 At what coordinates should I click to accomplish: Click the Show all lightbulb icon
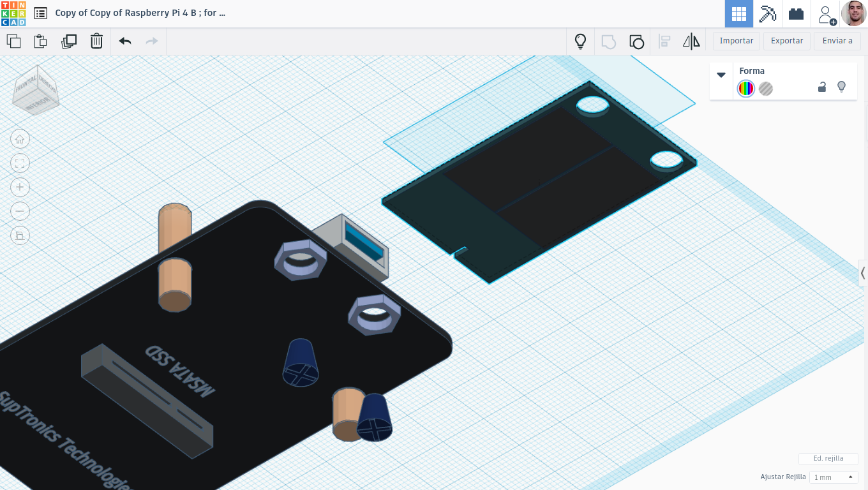point(580,41)
